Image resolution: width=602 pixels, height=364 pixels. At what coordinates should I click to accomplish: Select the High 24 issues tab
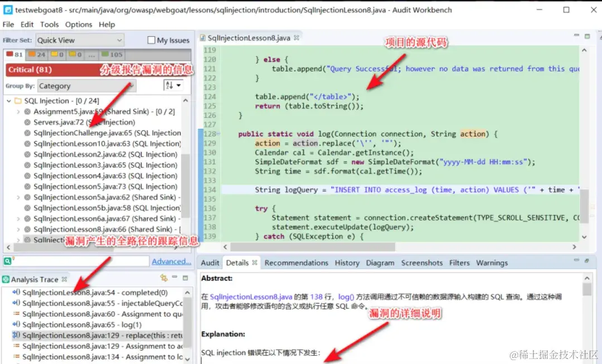(x=37, y=55)
